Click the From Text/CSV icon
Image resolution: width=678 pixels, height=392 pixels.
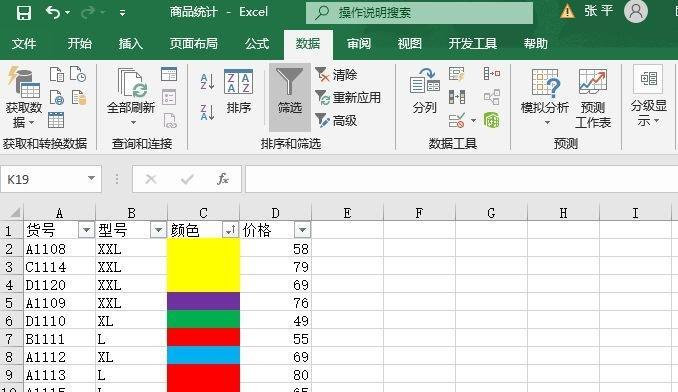click(x=57, y=74)
